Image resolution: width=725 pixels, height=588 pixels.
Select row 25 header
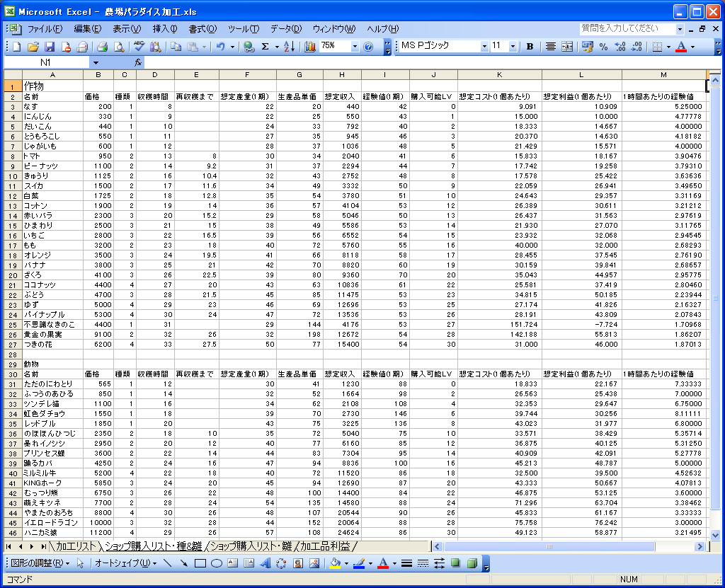13,325
